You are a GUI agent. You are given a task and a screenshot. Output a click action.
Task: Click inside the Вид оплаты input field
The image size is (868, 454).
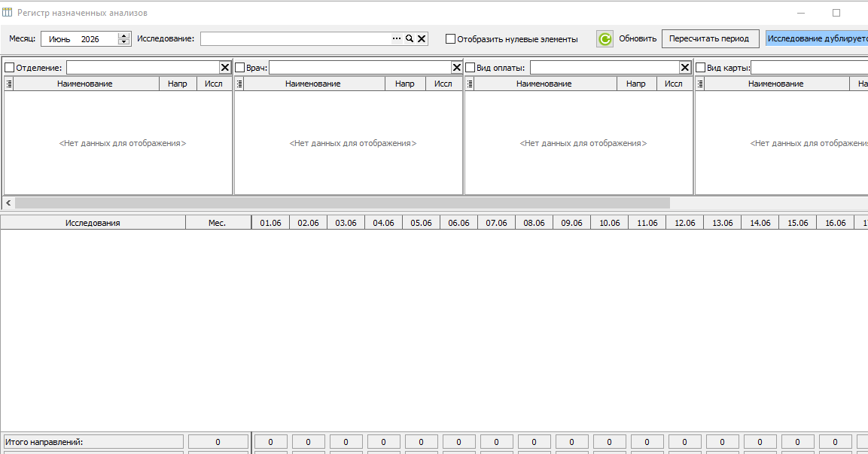click(605, 68)
